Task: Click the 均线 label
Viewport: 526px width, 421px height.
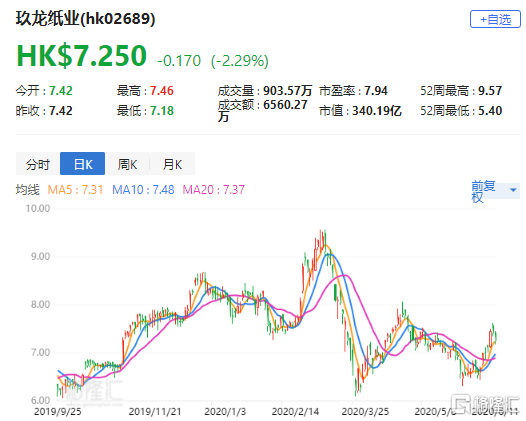Action: click(28, 190)
